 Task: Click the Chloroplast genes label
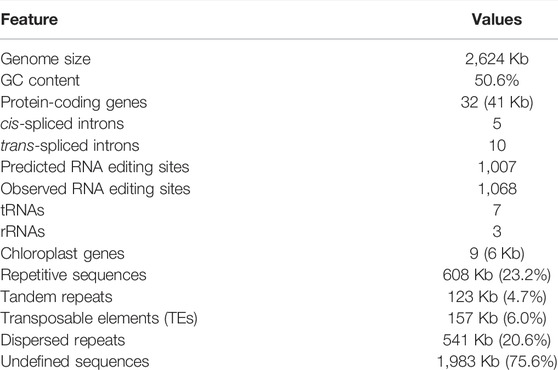coord(63,254)
